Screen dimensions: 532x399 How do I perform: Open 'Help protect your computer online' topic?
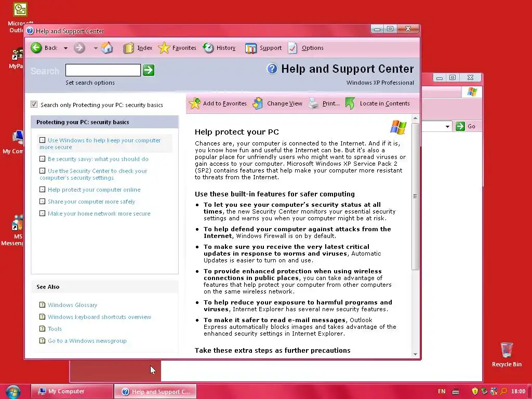[94, 190]
